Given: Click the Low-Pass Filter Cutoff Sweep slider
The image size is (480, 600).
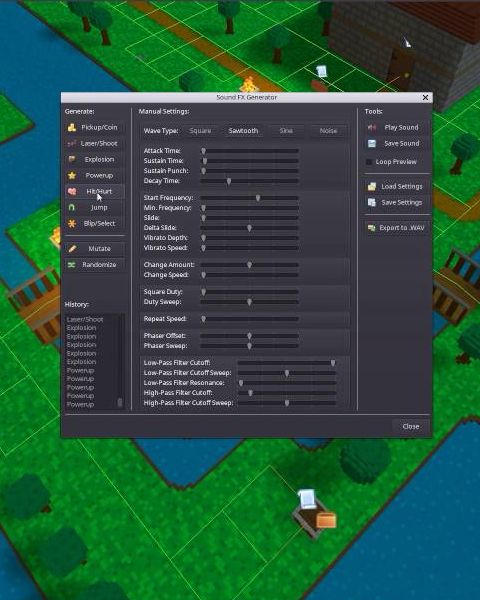Looking at the screenshot, I should (287, 373).
